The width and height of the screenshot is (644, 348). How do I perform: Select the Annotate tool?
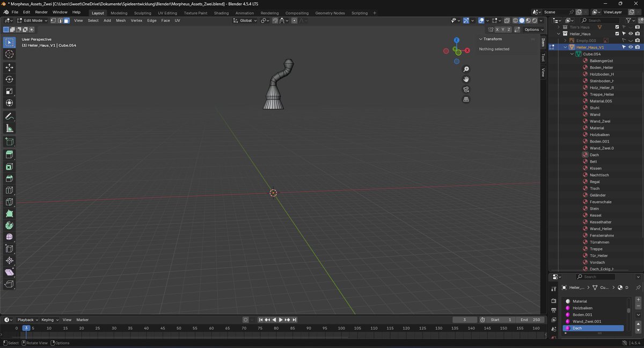point(9,116)
